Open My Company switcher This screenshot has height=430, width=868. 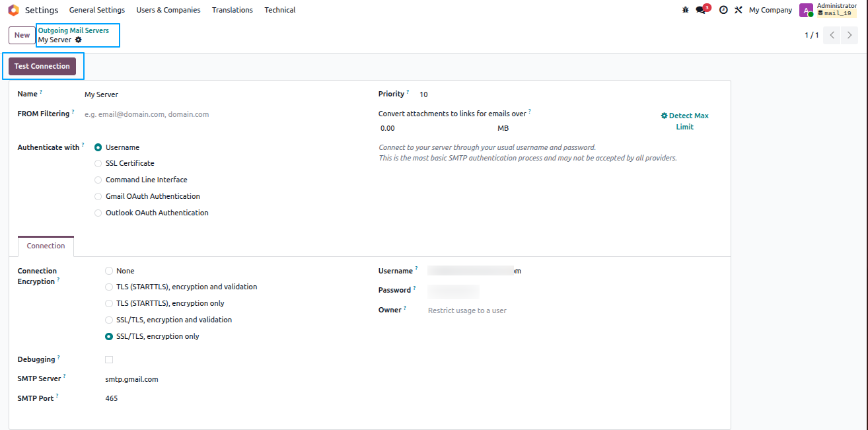coord(770,10)
